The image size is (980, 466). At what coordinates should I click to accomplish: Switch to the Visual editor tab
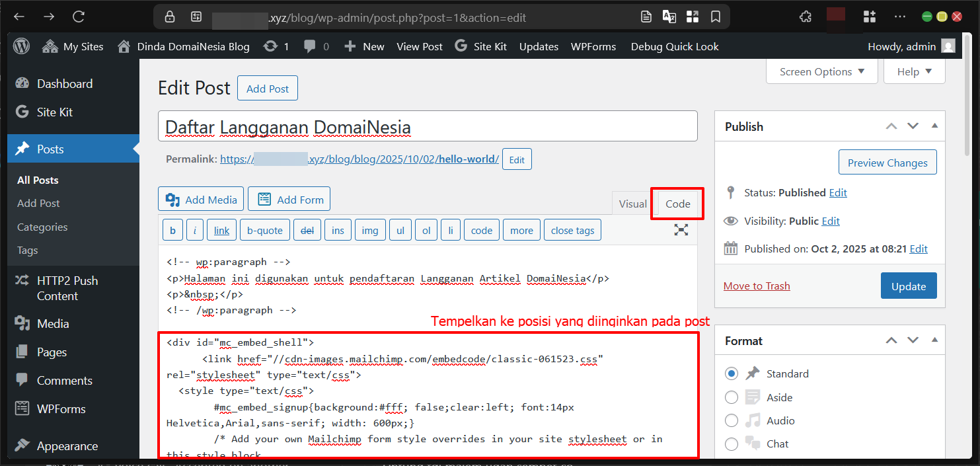coord(632,203)
